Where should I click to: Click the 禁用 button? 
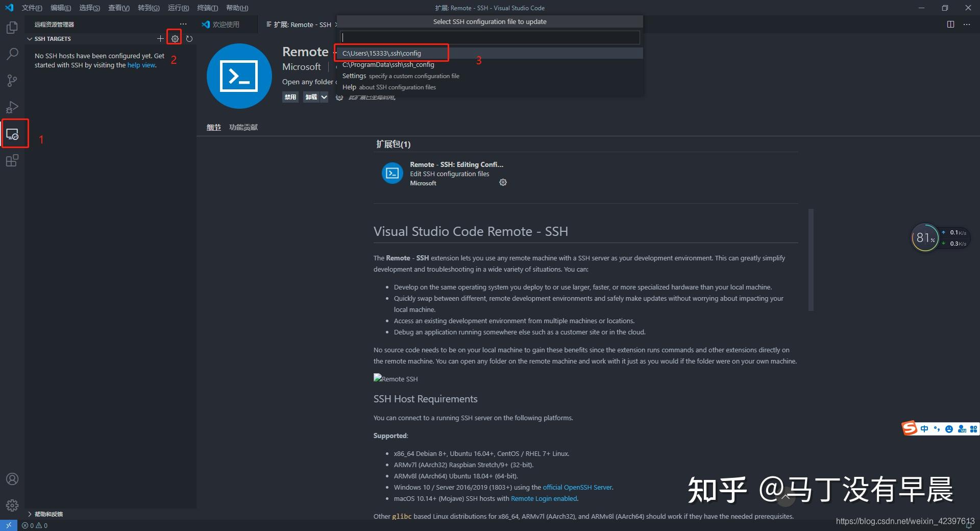(x=290, y=97)
